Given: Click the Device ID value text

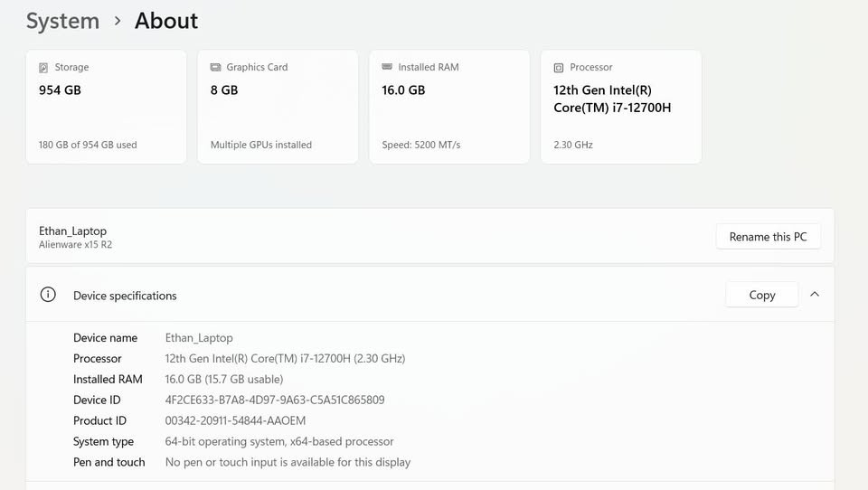Looking at the screenshot, I should (275, 400).
